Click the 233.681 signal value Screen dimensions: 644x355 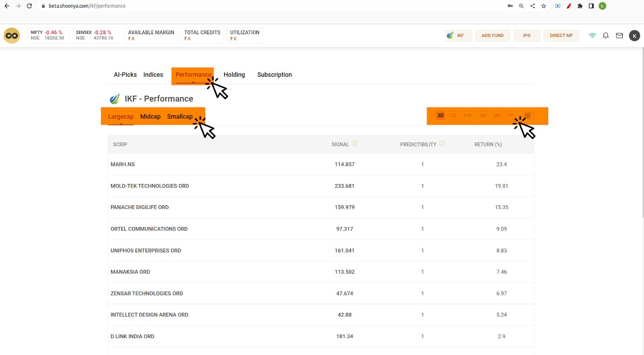pos(345,186)
